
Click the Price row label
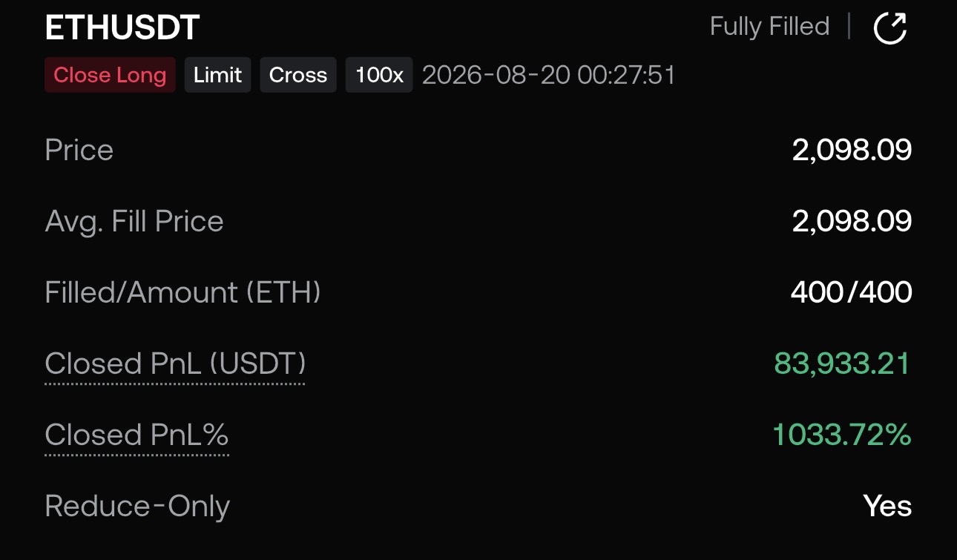click(79, 151)
